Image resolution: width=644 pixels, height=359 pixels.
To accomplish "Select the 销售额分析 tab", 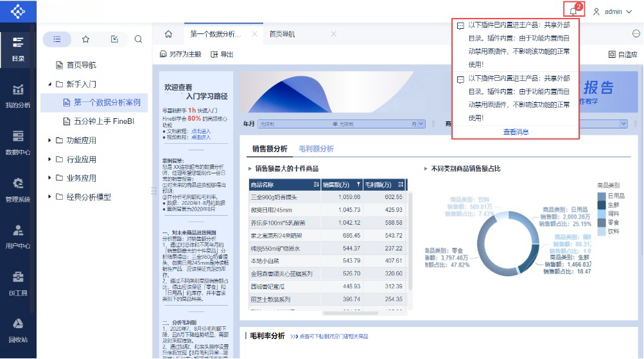I will (270, 149).
